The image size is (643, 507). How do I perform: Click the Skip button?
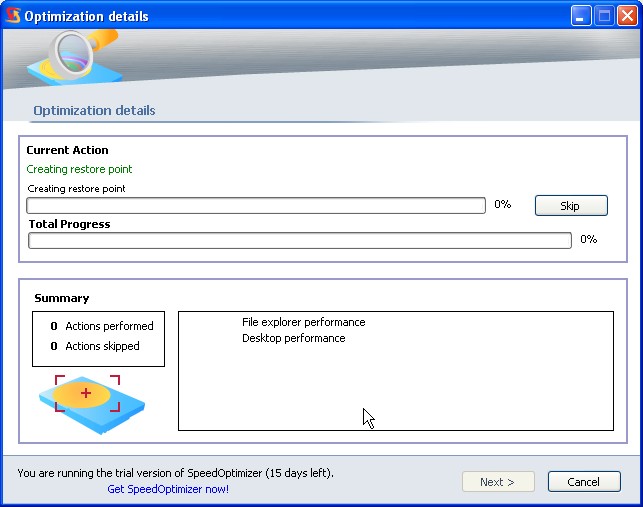(x=571, y=206)
